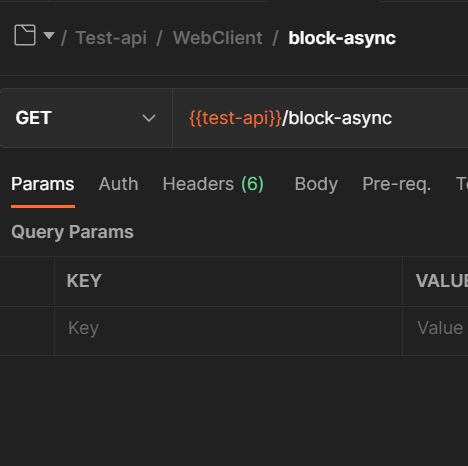Open the GET method dropdown

click(x=86, y=118)
